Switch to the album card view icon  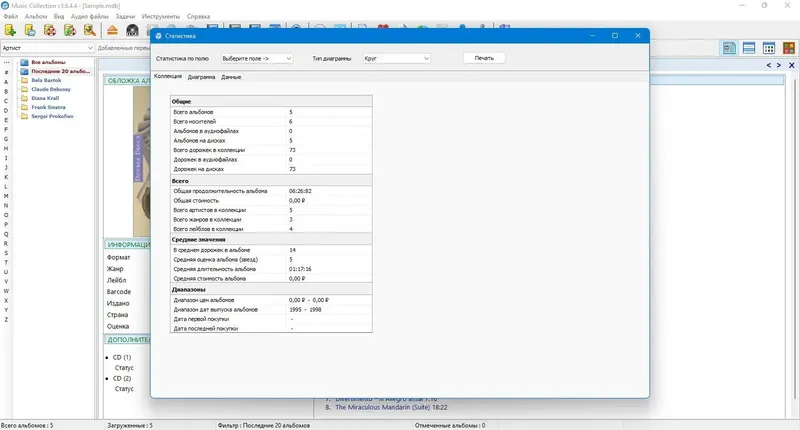coord(729,48)
